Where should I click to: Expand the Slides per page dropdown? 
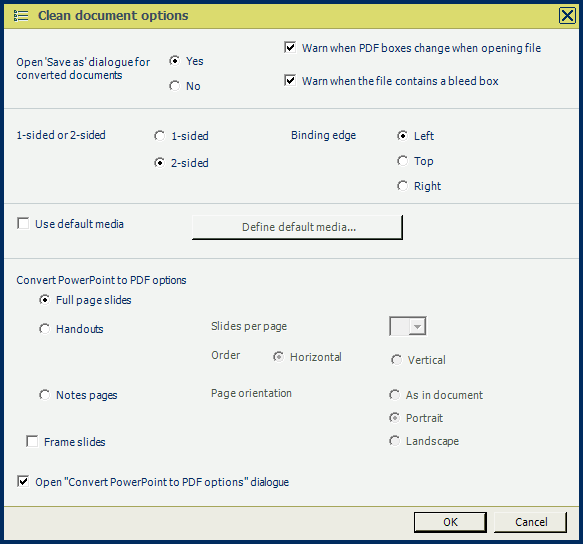click(x=408, y=326)
